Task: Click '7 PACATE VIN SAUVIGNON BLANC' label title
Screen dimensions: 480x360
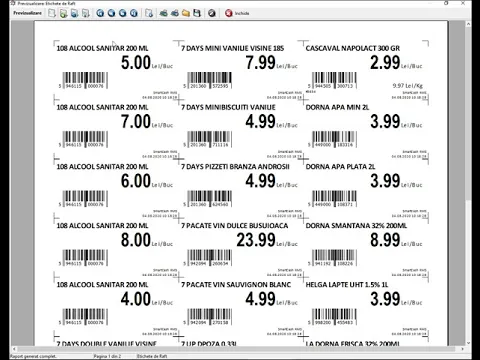Action: coord(236,285)
